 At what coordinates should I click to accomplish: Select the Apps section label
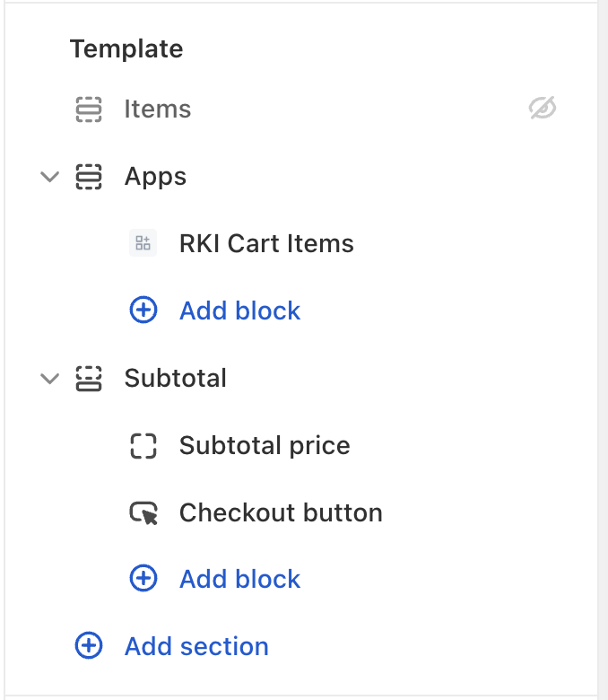tap(155, 177)
